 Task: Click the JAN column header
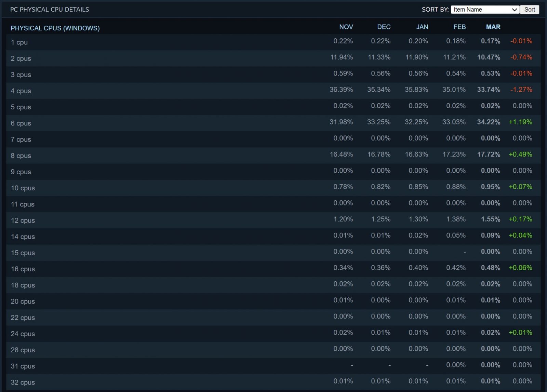(422, 27)
